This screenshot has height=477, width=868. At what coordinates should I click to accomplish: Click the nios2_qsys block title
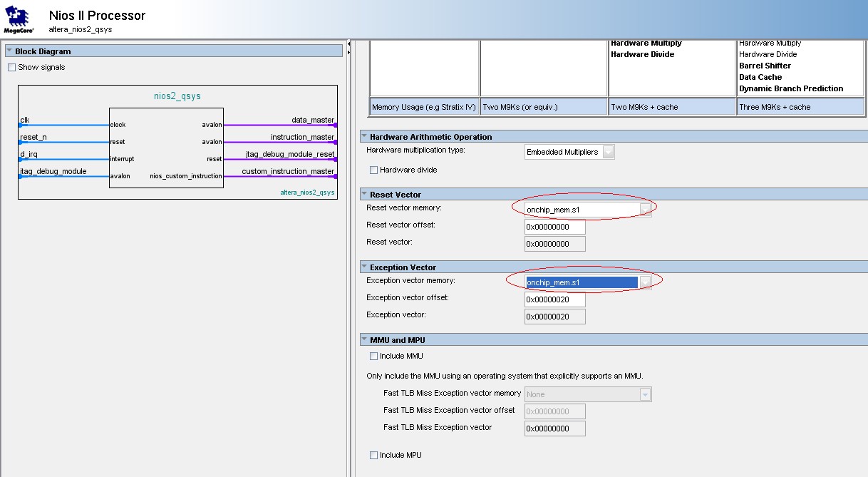click(177, 96)
